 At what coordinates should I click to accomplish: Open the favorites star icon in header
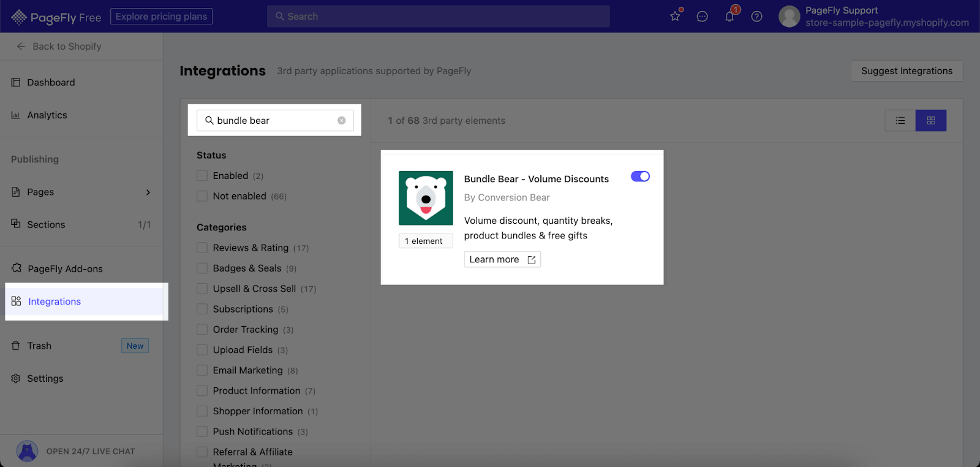pyautogui.click(x=675, y=16)
